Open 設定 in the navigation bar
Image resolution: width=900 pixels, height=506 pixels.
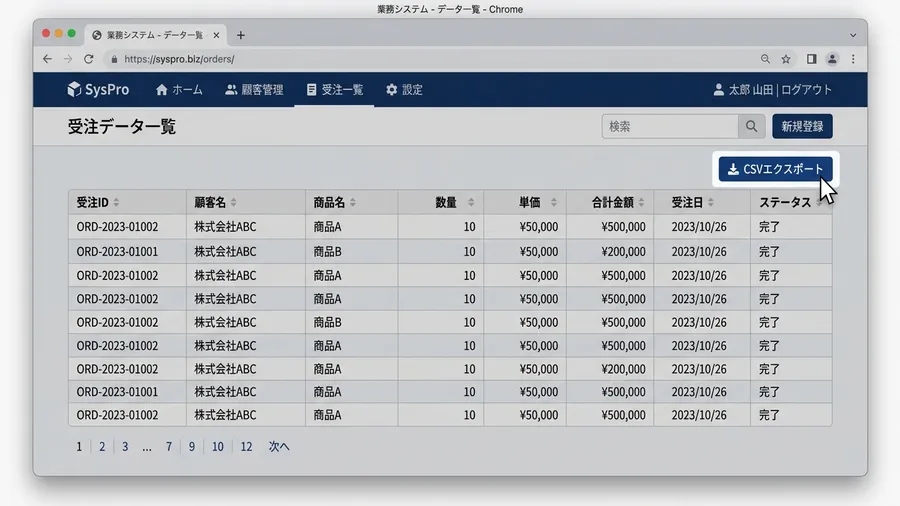404,89
